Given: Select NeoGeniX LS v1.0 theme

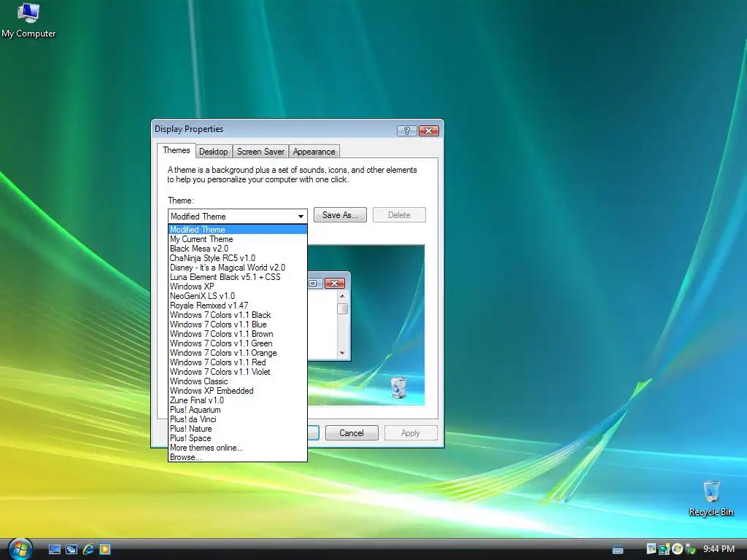Looking at the screenshot, I should pyautogui.click(x=238, y=296).
